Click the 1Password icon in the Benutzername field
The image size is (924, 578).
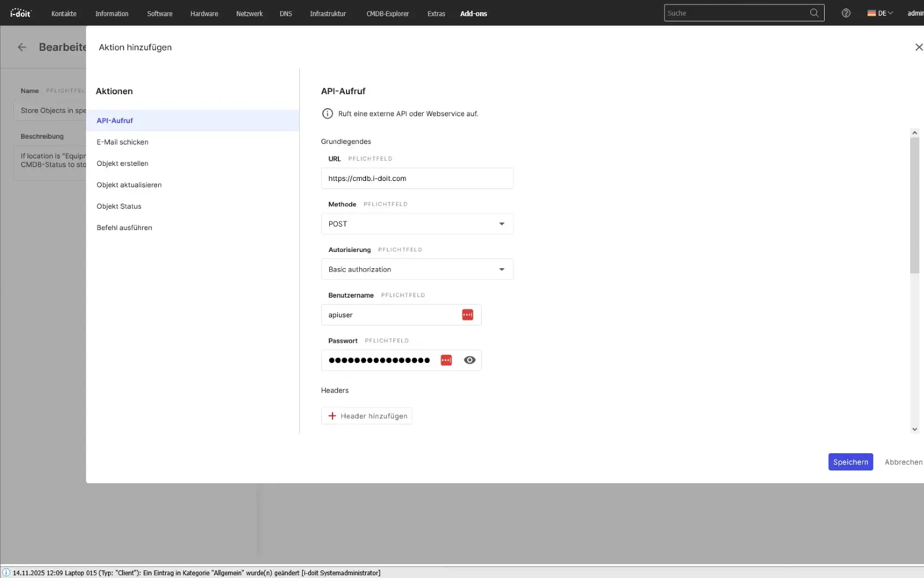[x=467, y=314]
